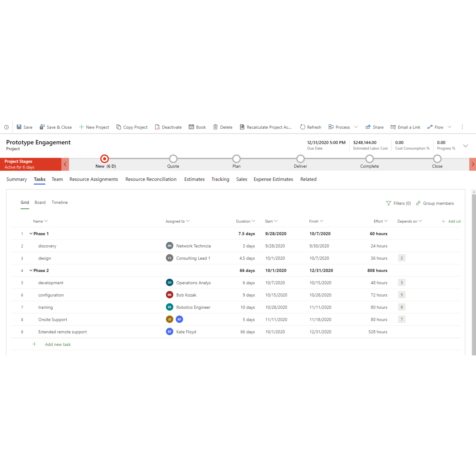Open the Estimates tab
This screenshot has height=476, width=476.
[x=194, y=179]
